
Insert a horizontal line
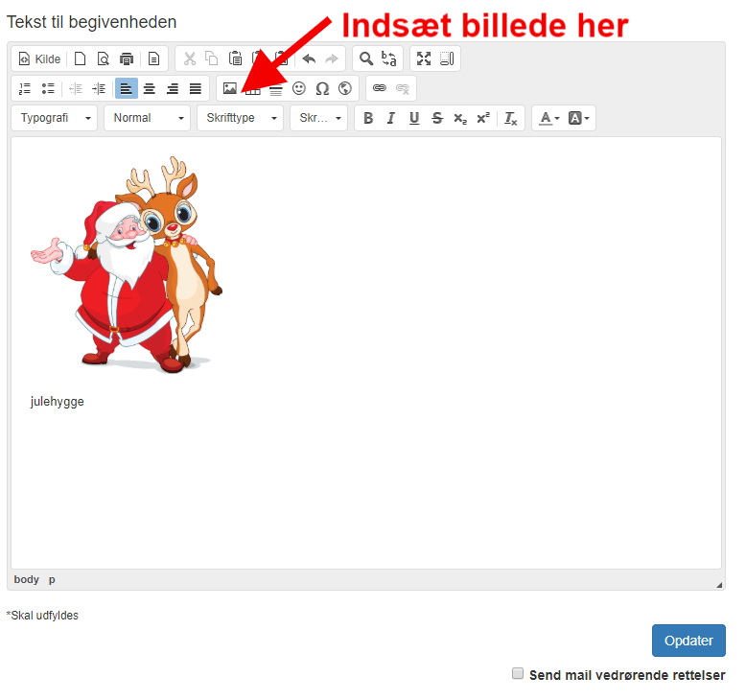pos(276,88)
